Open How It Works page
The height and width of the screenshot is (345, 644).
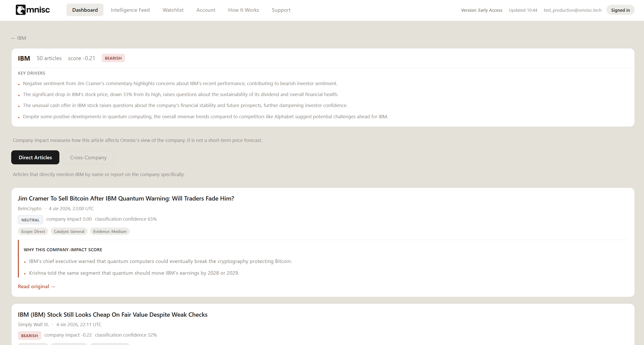click(x=243, y=10)
